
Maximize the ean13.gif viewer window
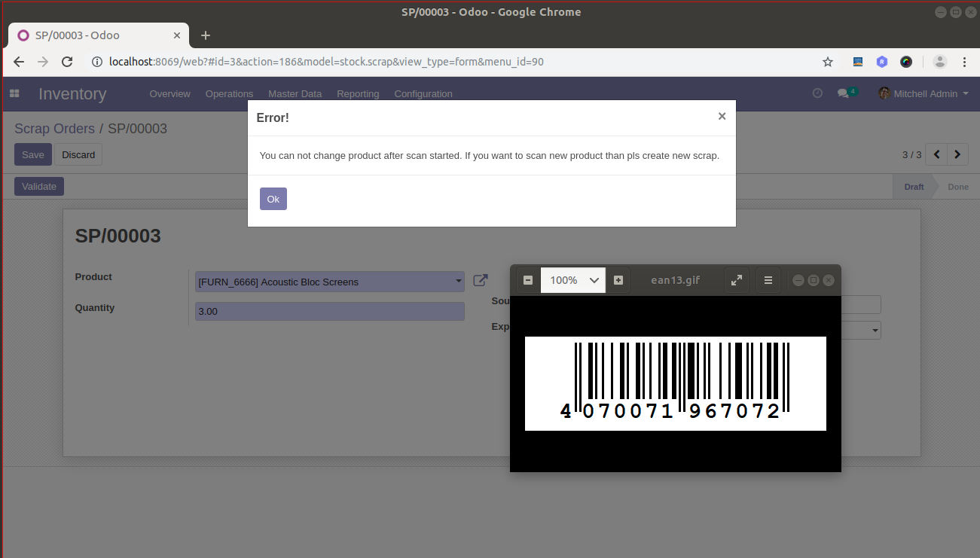pos(814,280)
